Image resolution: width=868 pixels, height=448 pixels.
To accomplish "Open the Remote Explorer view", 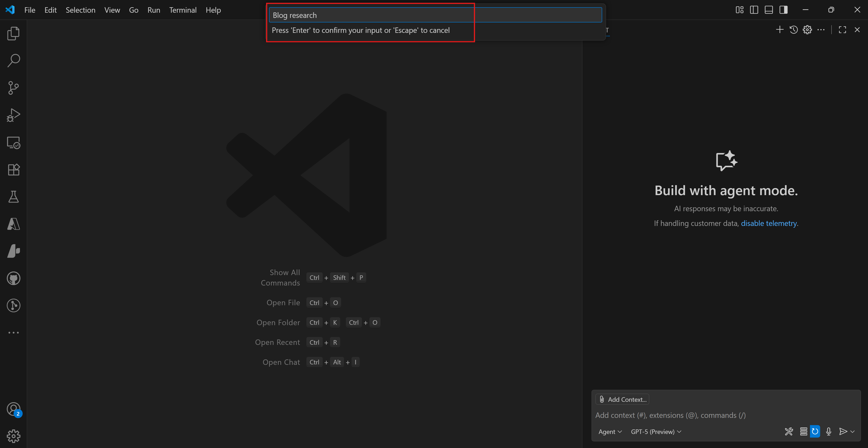I will coord(13,143).
